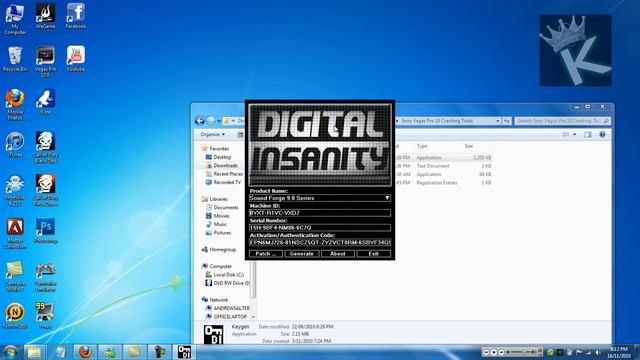Open Firefox from the taskbar
640x360 pixels.
(x=85, y=352)
